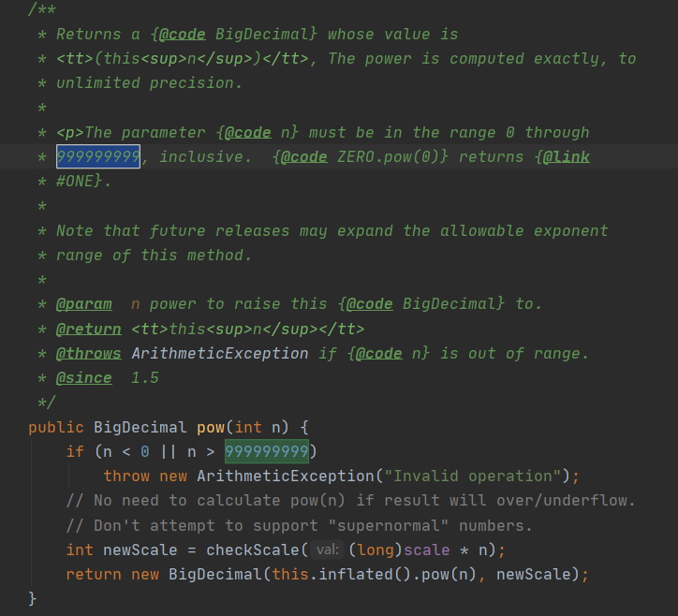Image resolution: width=678 pixels, height=616 pixels.
Task: Click the pow method name in the declaration
Action: tap(211, 428)
